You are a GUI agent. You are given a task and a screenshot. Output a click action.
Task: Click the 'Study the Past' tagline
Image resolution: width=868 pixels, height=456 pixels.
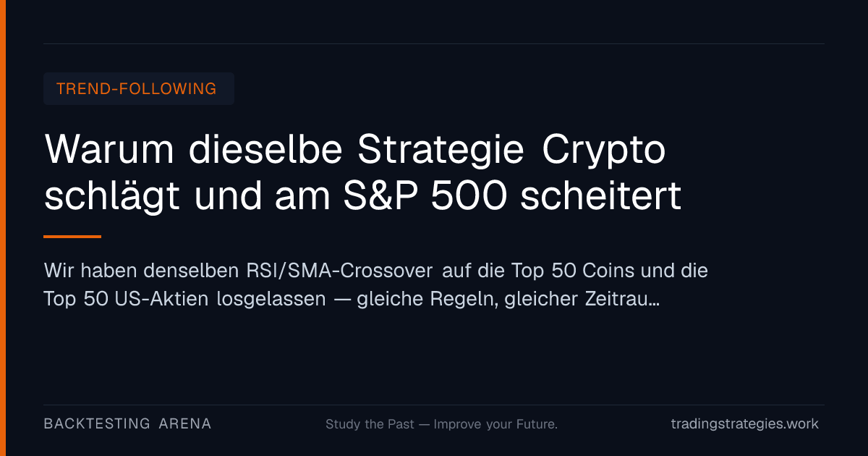pyautogui.click(x=370, y=424)
